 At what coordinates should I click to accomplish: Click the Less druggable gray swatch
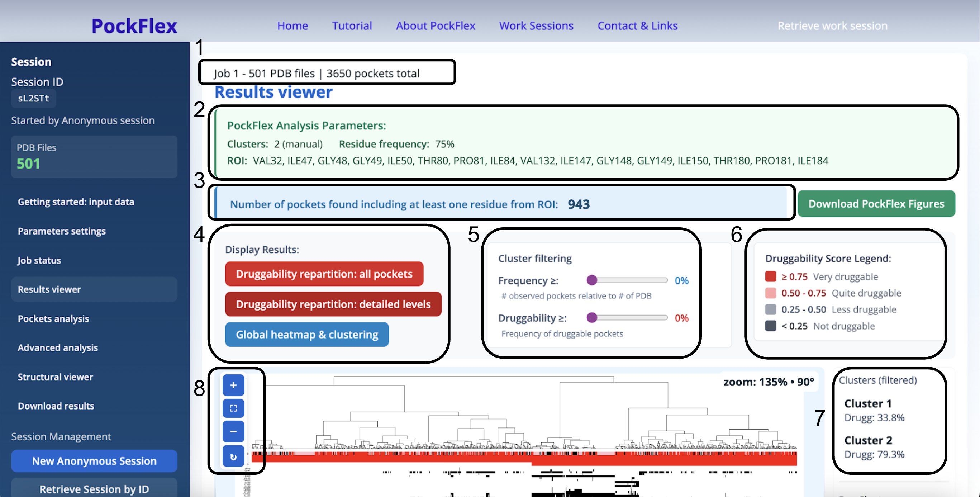(x=770, y=309)
